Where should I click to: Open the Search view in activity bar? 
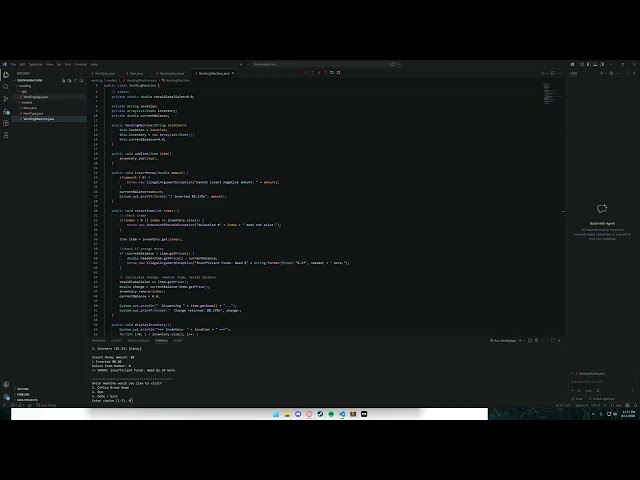(6, 87)
